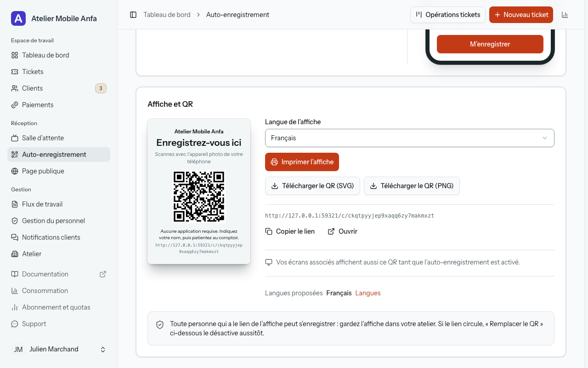
Task: Click the red Langues link
Action: point(368,293)
